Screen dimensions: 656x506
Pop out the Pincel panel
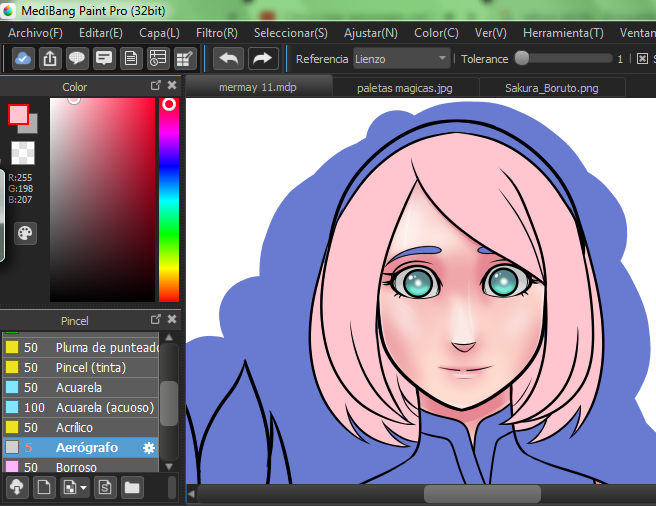(x=156, y=319)
